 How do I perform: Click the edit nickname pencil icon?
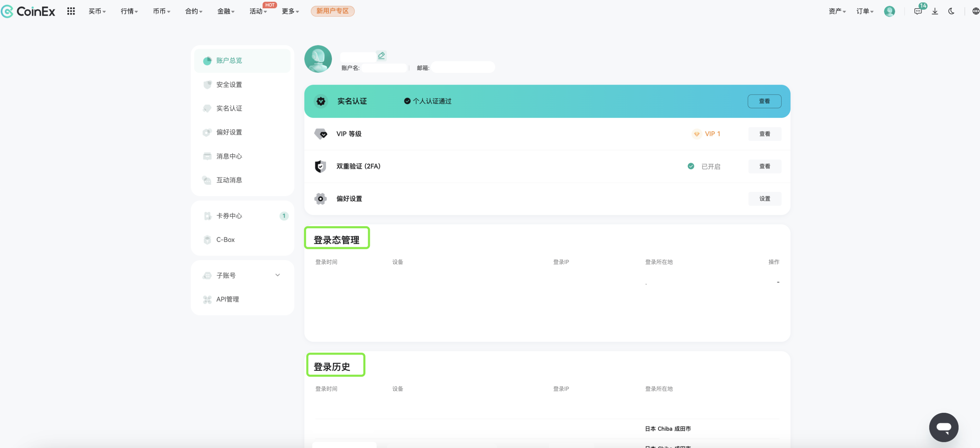381,56
